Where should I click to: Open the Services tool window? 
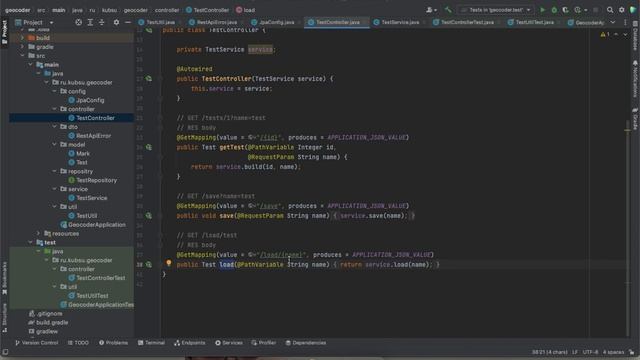click(x=229, y=343)
